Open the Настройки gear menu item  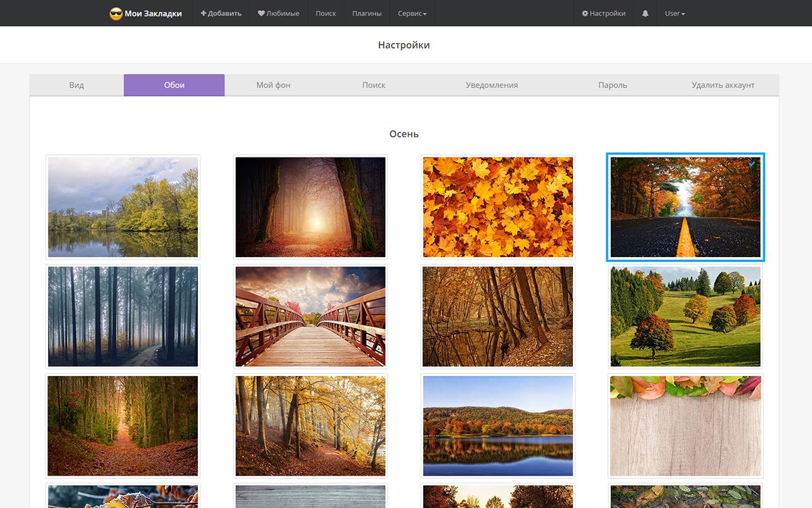[x=603, y=13]
